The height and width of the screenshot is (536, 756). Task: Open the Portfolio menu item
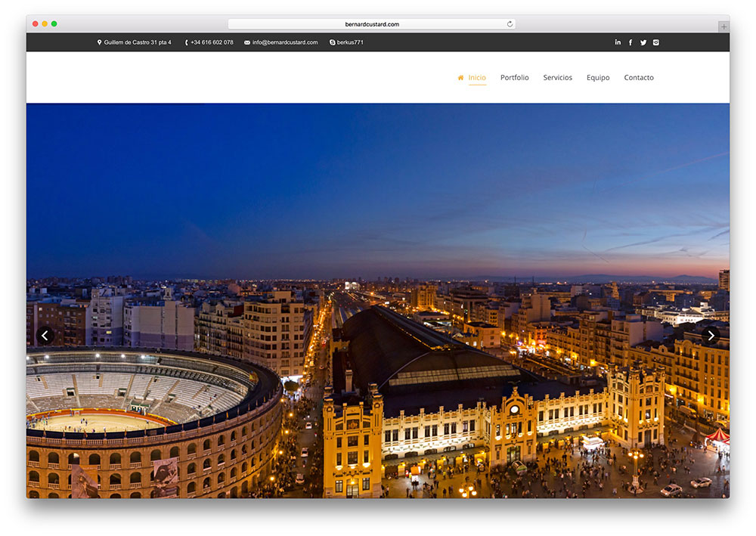pos(515,77)
